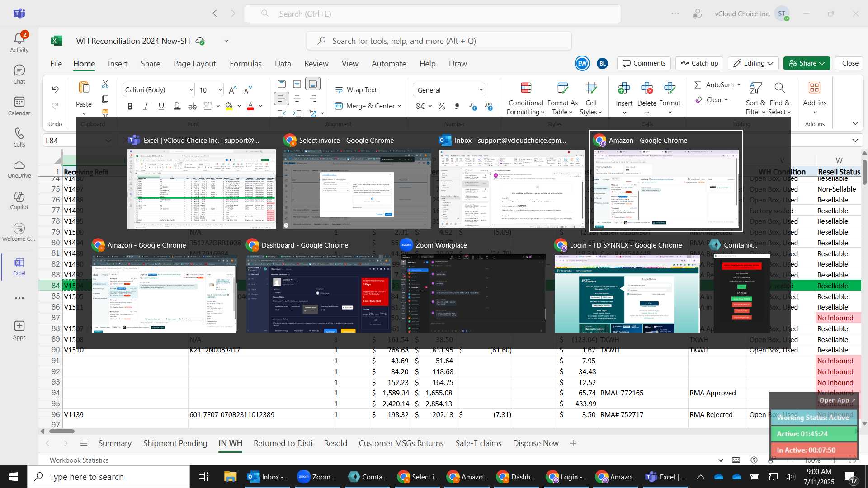Image resolution: width=868 pixels, height=488 pixels.
Task: Open Conditional Formatting
Action: pos(526,99)
